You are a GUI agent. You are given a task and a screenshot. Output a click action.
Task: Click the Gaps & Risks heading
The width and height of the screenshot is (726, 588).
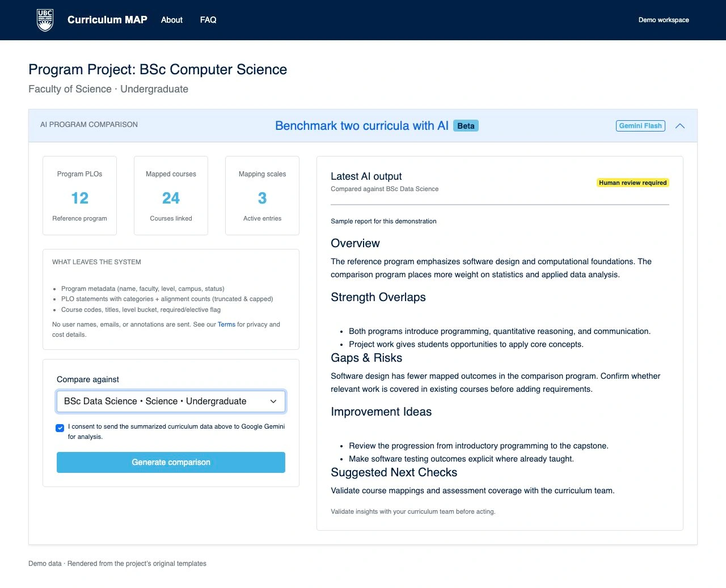pyautogui.click(x=366, y=358)
